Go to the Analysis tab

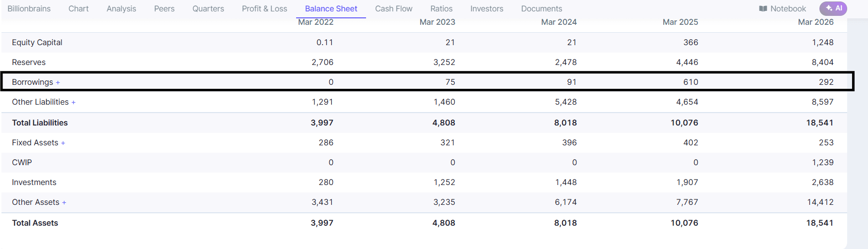(x=122, y=9)
